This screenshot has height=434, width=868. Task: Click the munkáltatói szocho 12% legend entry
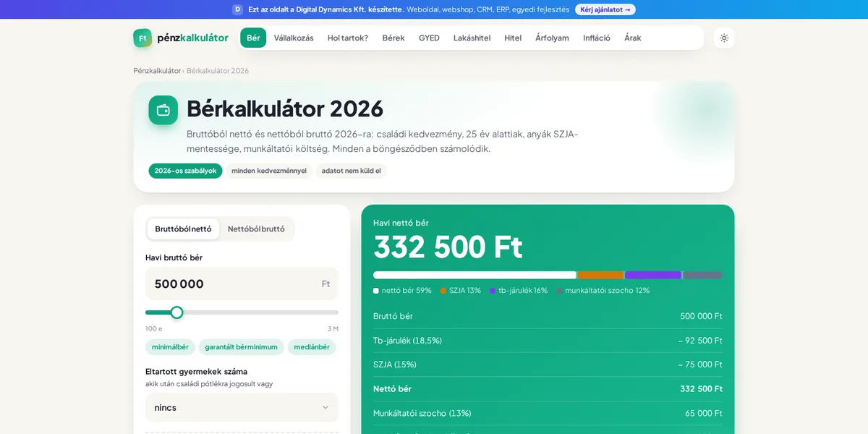[603, 291]
